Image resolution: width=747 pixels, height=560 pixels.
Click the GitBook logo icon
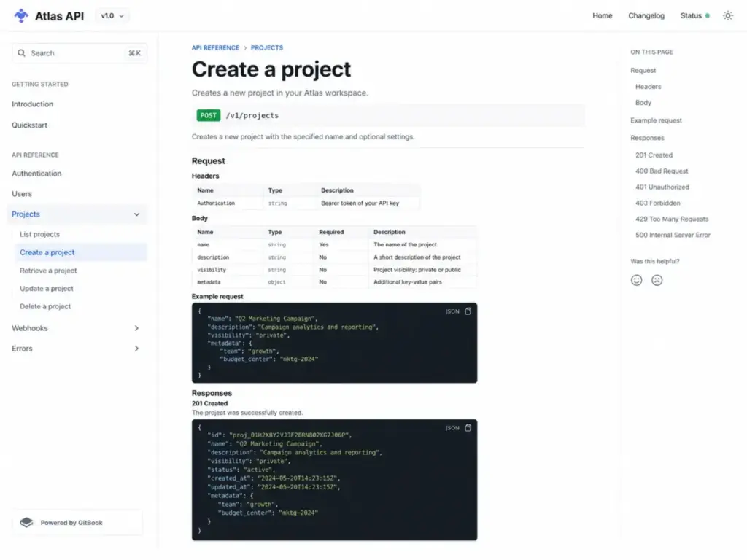pyautogui.click(x=27, y=522)
